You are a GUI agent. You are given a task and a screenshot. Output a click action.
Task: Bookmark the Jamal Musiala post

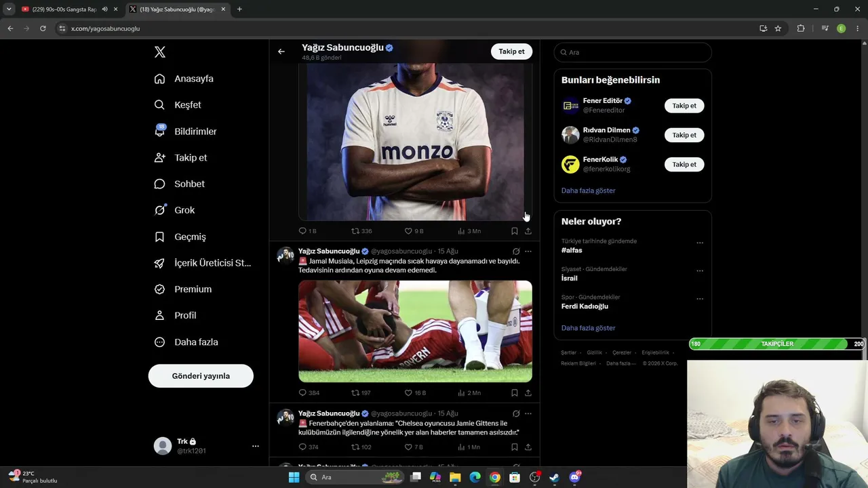click(x=515, y=393)
